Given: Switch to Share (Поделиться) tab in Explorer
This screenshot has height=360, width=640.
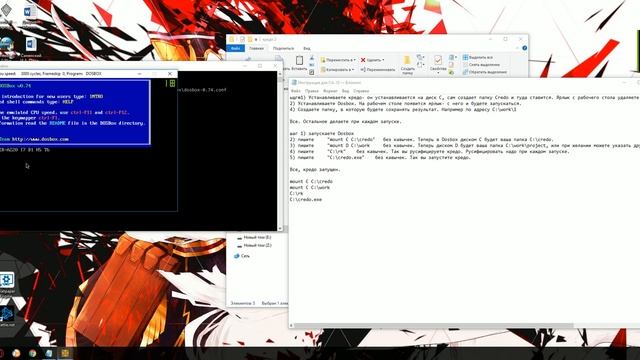Looking at the screenshot, I should pos(283,48).
